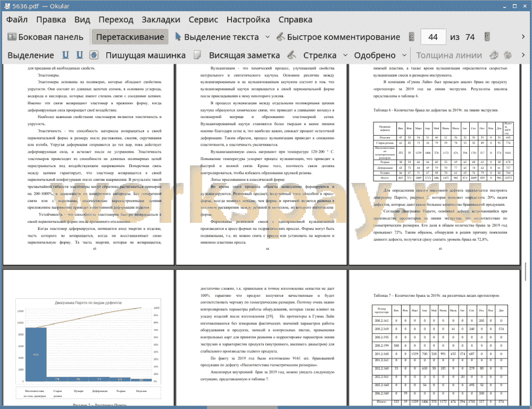The height and width of the screenshot is (409, 532).
Task: Click the 'Таблица 6' caption on page 45
Action: click(436, 110)
